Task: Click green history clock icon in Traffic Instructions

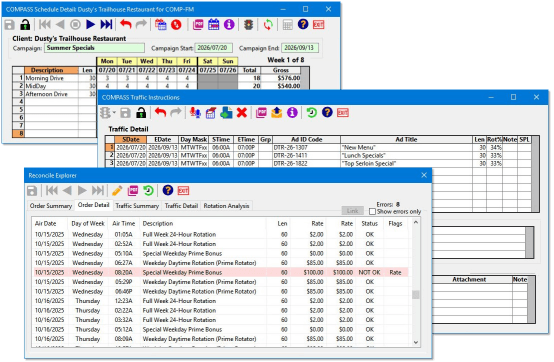Action: (x=311, y=112)
